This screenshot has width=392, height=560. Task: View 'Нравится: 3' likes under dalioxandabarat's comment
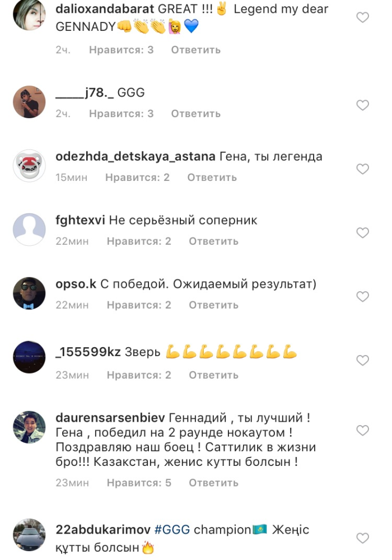point(121,50)
